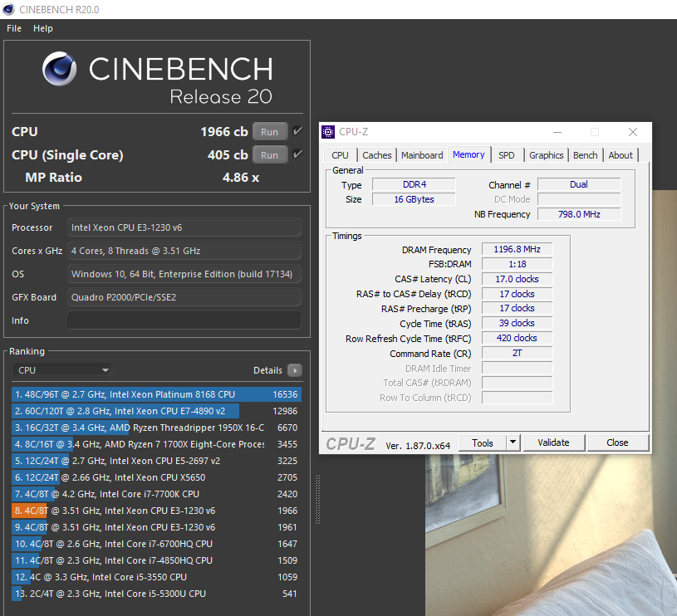
Task: Click the Cores x GHz field
Action: (x=184, y=251)
